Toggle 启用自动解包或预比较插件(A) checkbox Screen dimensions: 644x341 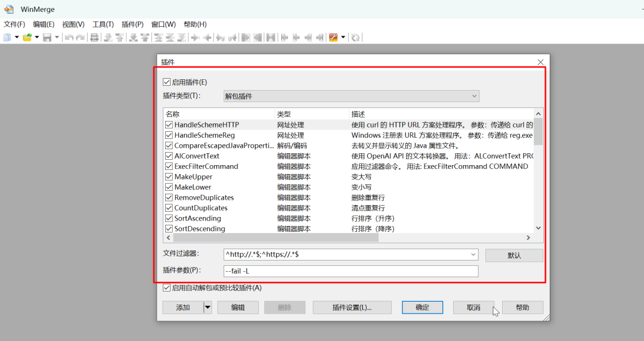coord(166,287)
